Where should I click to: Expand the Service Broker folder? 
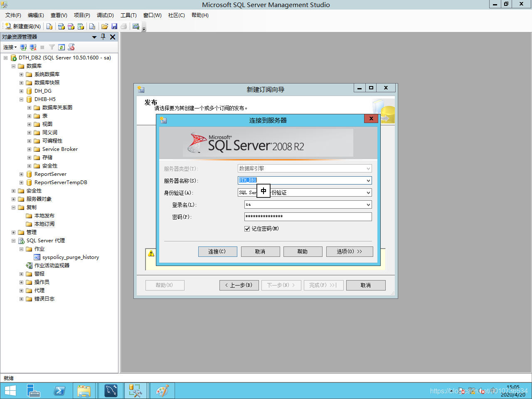click(x=29, y=149)
